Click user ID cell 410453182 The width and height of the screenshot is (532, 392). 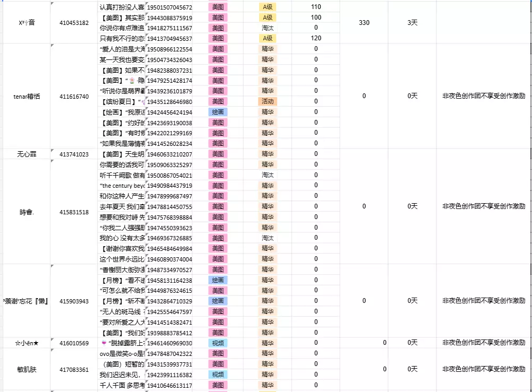point(74,23)
